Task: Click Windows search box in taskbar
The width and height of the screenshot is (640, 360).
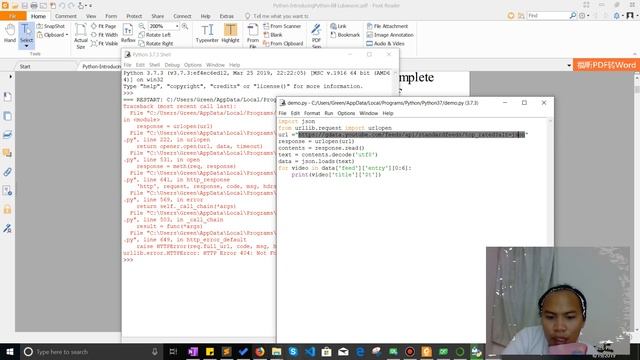Action: pos(91,351)
